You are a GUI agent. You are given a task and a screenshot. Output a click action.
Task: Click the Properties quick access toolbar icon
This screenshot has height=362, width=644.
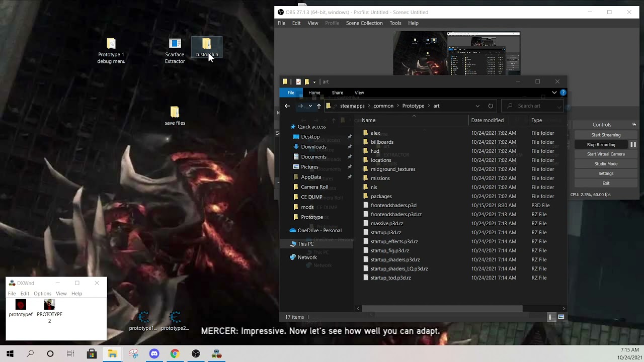[x=298, y=81]
